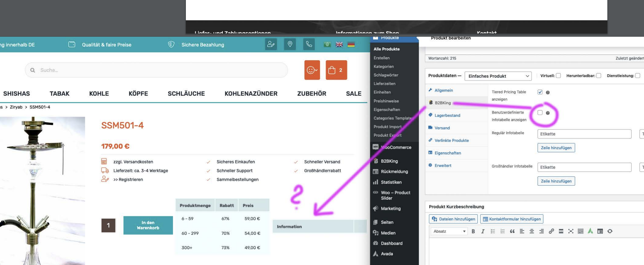
Task: Insert a numbered list in the editor
Action: 503,231
